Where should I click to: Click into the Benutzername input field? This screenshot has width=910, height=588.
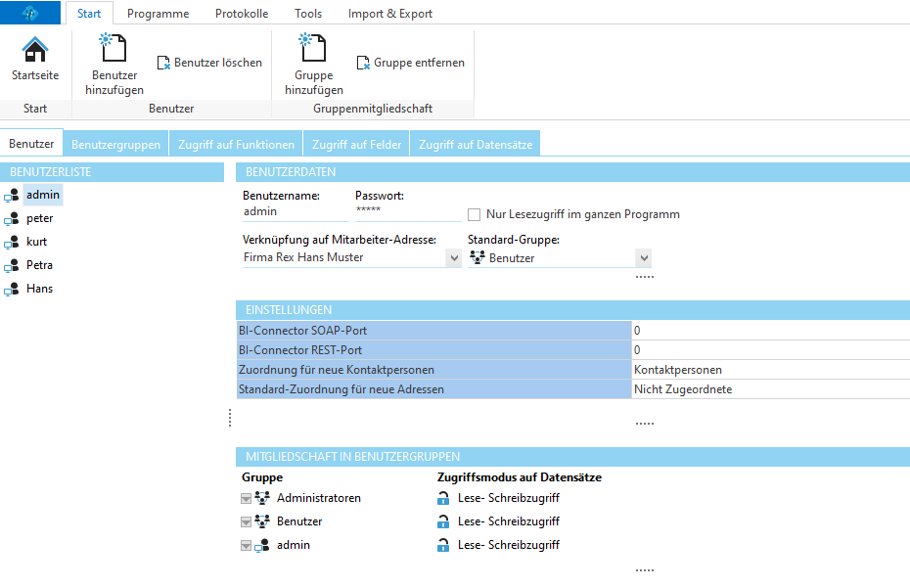(294, 211)
